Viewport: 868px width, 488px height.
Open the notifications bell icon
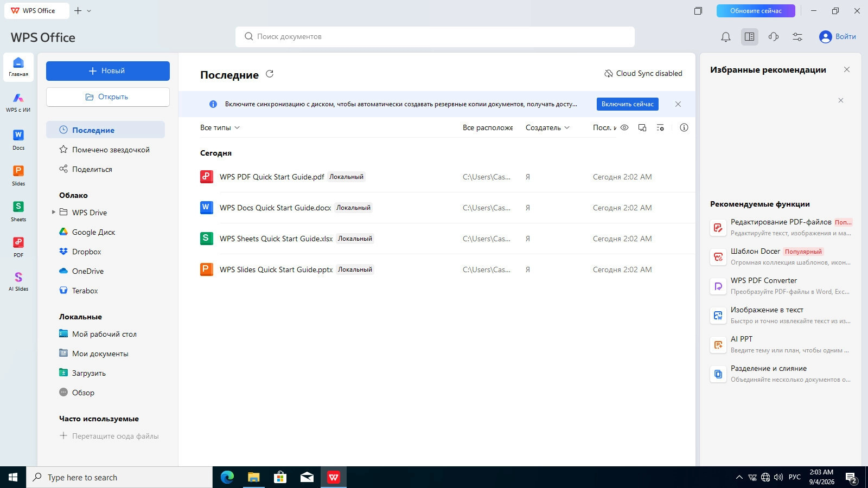tap(726, 37)
